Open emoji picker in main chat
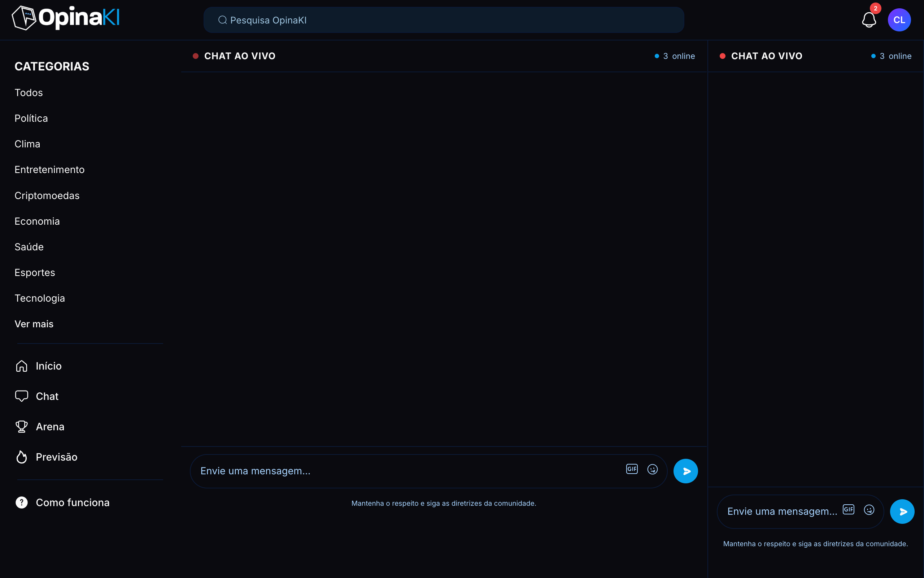 (x=653, y=469)
